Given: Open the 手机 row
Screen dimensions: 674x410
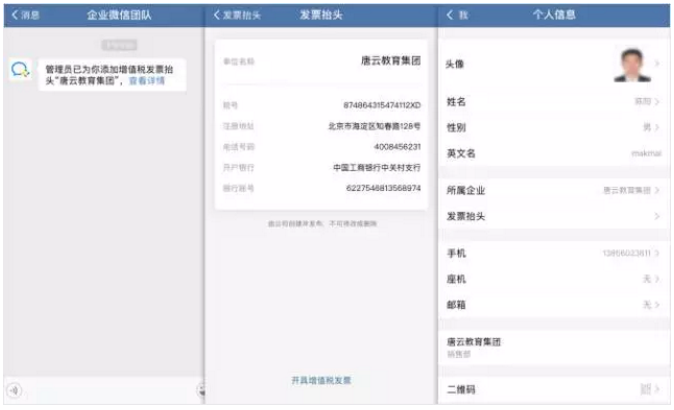Looking at the screenshot, I should [554, 253].
